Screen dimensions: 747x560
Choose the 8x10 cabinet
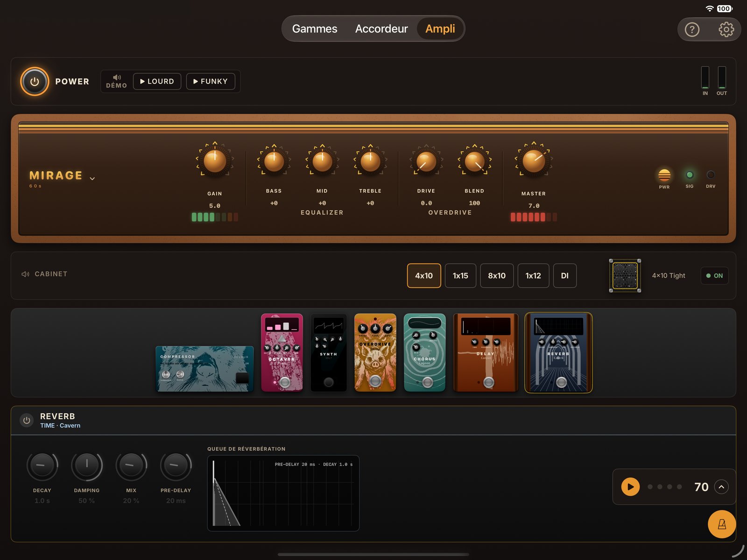[497, 276]
